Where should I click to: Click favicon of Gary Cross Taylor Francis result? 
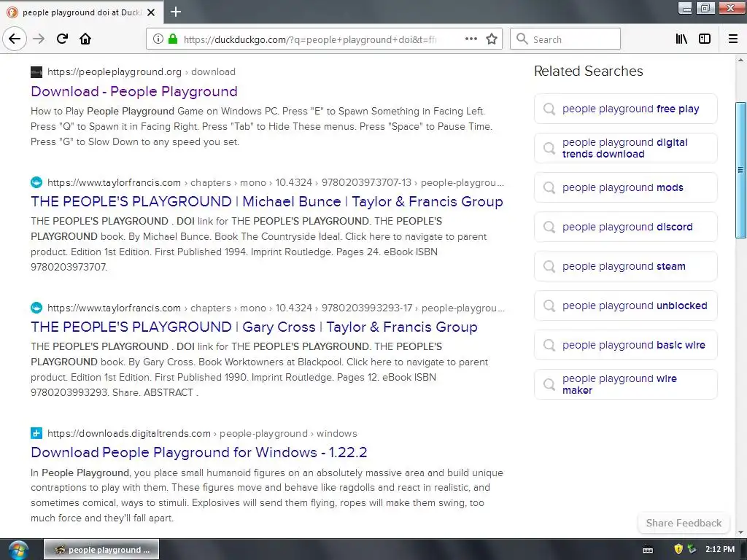pyautogui.click(x=36, y=308)
